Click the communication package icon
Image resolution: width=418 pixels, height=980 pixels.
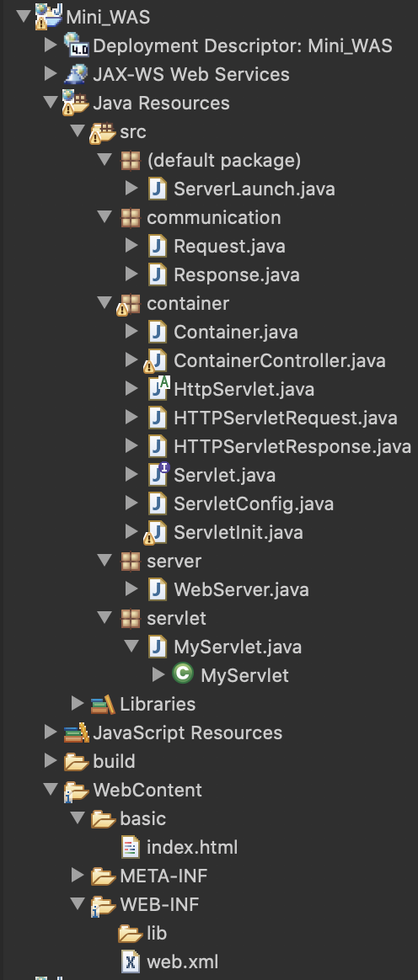(x=130, y=217)
